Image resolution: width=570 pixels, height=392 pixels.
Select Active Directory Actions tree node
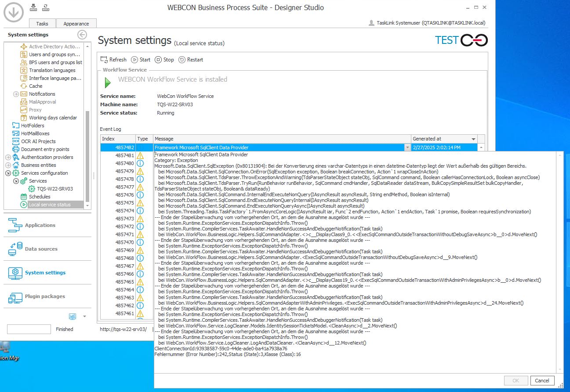coord(50,47)
